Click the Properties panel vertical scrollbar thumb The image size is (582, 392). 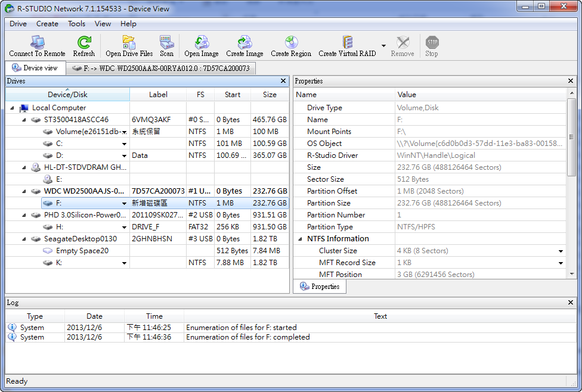572,136
